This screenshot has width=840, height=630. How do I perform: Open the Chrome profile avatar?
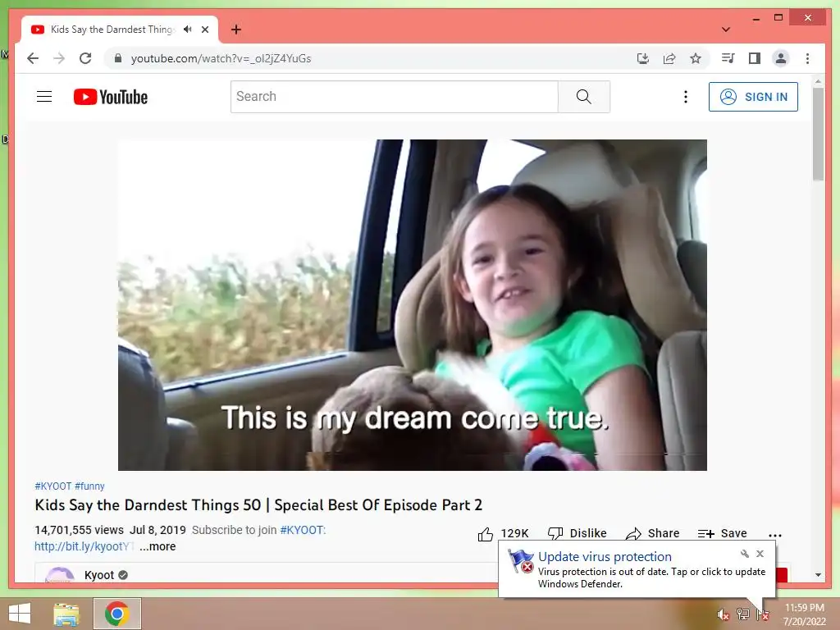point(781,58)
